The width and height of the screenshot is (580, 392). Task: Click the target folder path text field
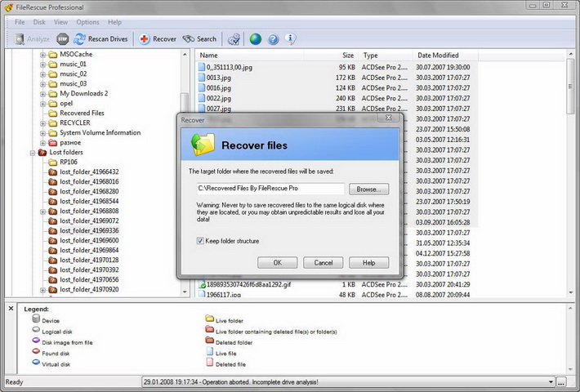tap(270, 189)
